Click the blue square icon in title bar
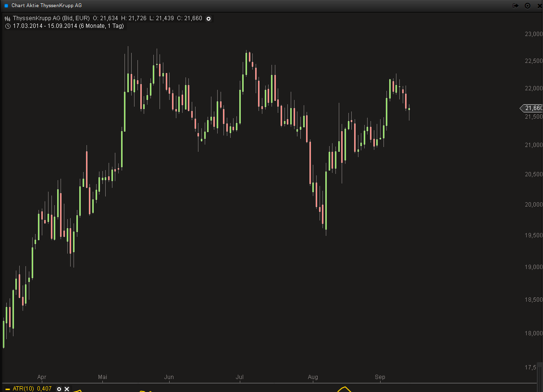Screen dimensions: 543x392 tap(6, 6)
